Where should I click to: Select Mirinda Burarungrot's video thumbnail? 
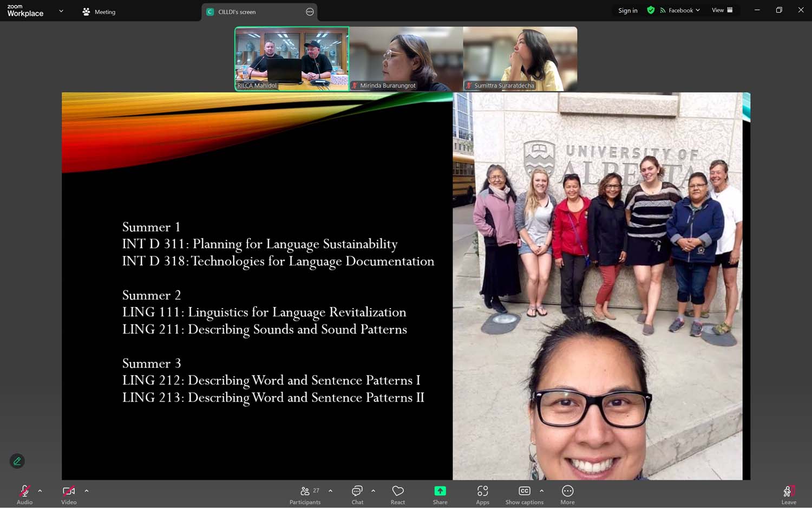click(406, 58)
